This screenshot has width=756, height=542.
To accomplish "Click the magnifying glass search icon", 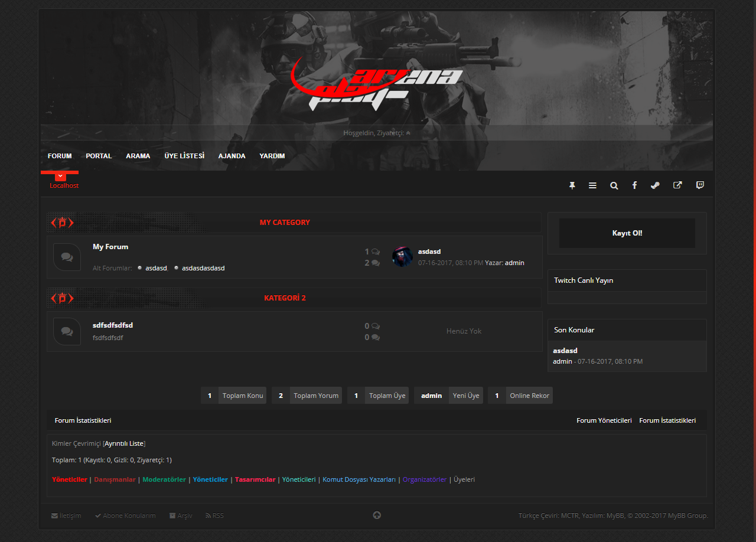I will click(x=614, y=185).
